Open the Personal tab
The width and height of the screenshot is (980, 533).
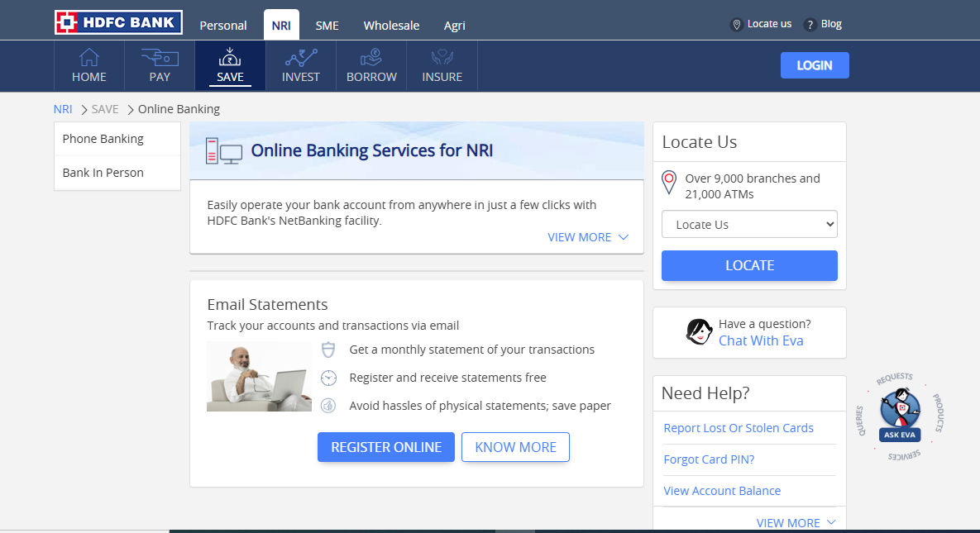[223, 26]
